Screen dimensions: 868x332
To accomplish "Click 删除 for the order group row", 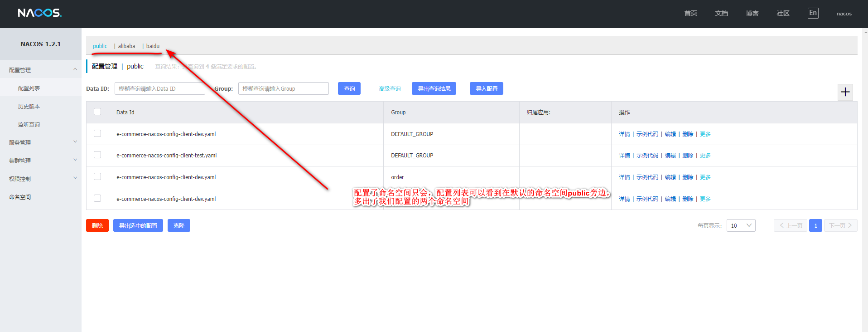I will tap(688, 177).
